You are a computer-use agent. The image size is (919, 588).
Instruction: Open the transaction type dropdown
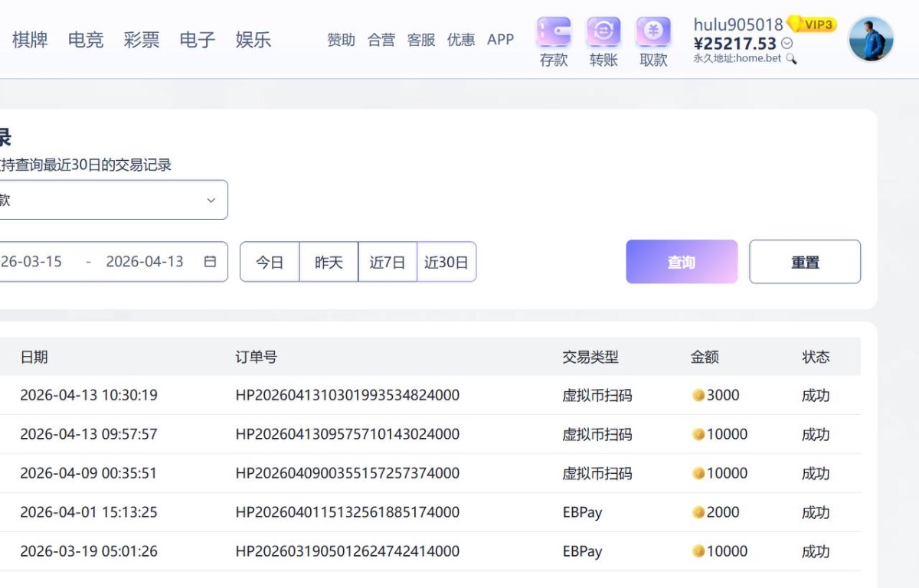[115, 200]
